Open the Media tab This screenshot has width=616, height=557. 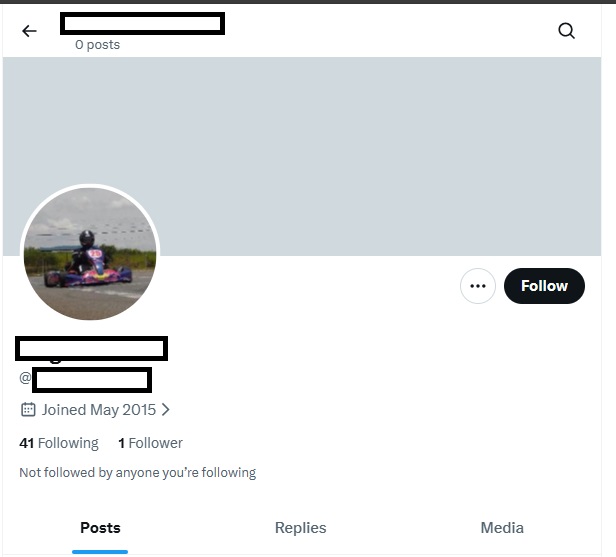502,528
